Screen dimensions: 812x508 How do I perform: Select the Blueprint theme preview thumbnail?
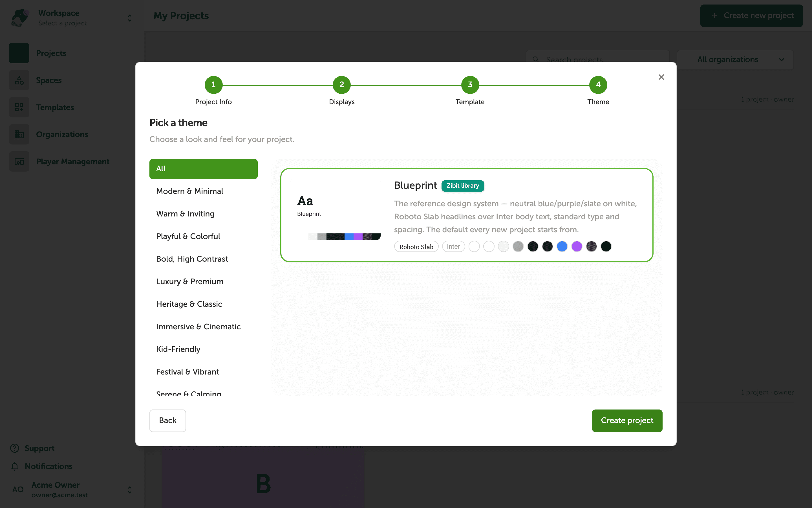tap(336, 210)
